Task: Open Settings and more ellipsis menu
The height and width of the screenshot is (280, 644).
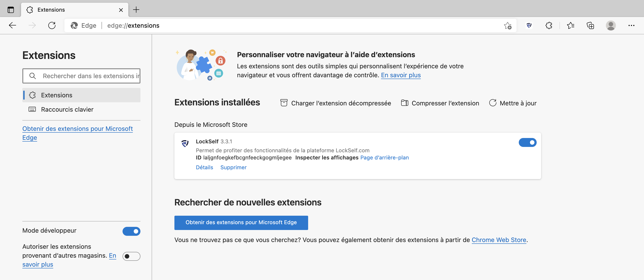Action: click(631, 25)
